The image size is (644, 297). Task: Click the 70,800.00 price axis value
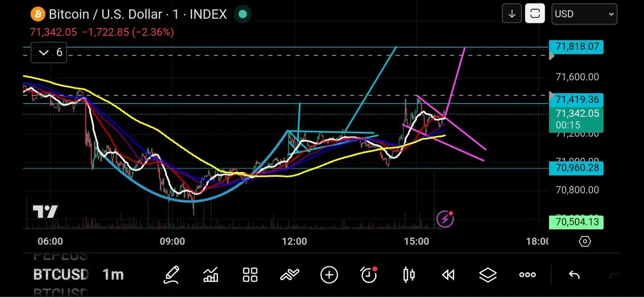pyautogui.click(x=577, y=190)
